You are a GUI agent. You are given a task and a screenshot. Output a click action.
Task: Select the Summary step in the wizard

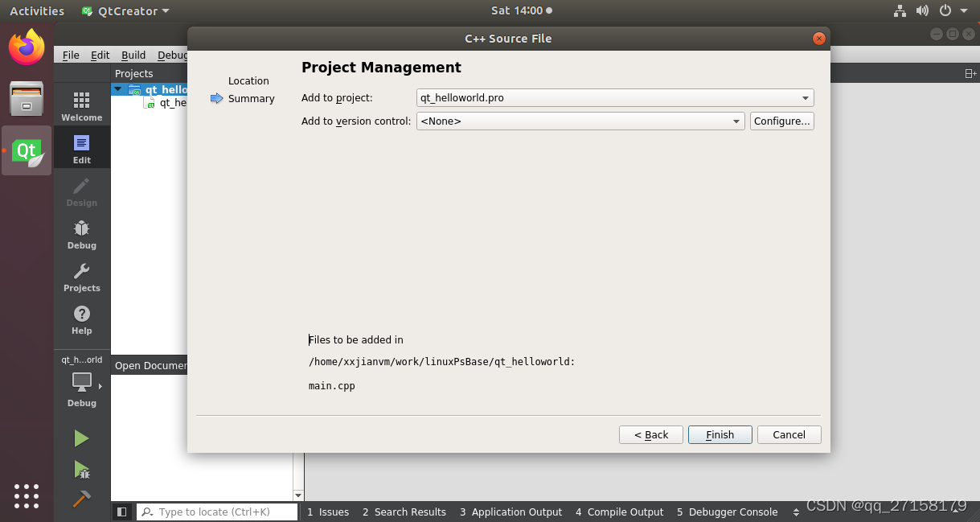(251, 98)
